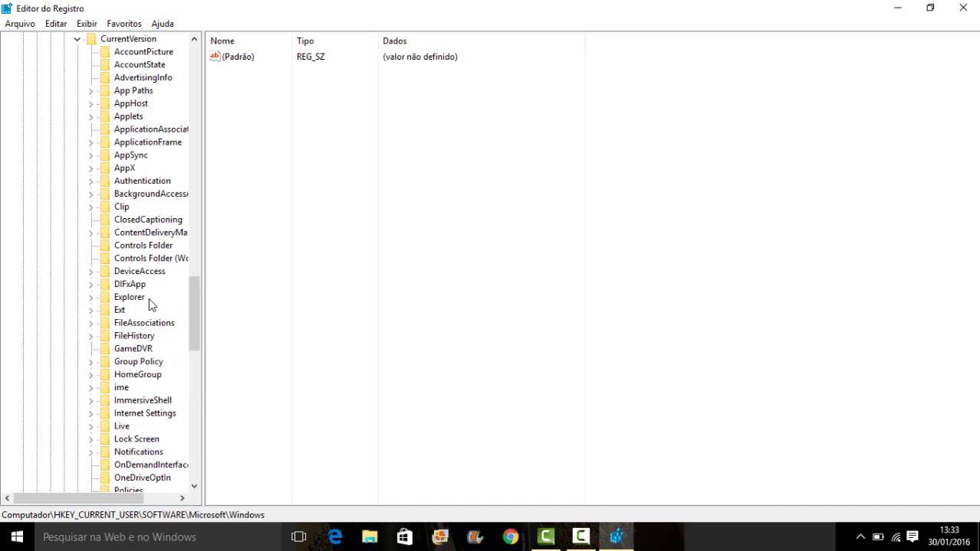Click the AccountPicture folder icon

tap(105, 52)
